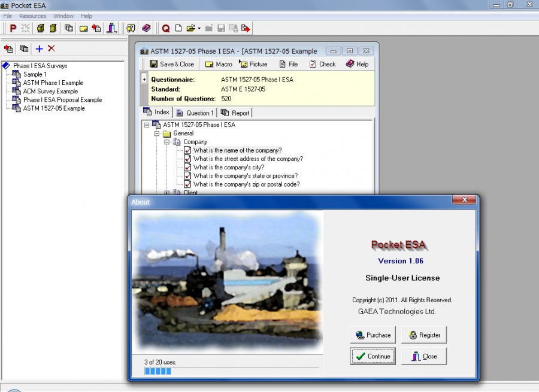Click the grayed floppy disk save icon
This screenshot has height=392, width=539.
[x=221, y=28]
